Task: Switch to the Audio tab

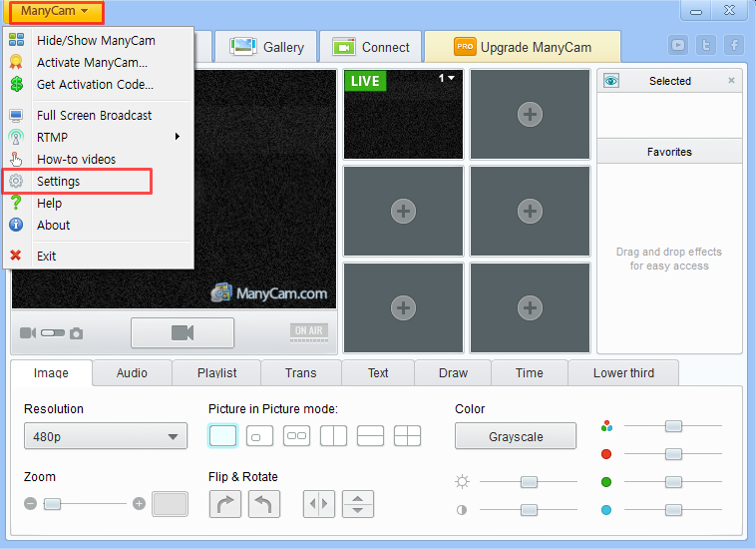Action: click(x=132, y=373)
